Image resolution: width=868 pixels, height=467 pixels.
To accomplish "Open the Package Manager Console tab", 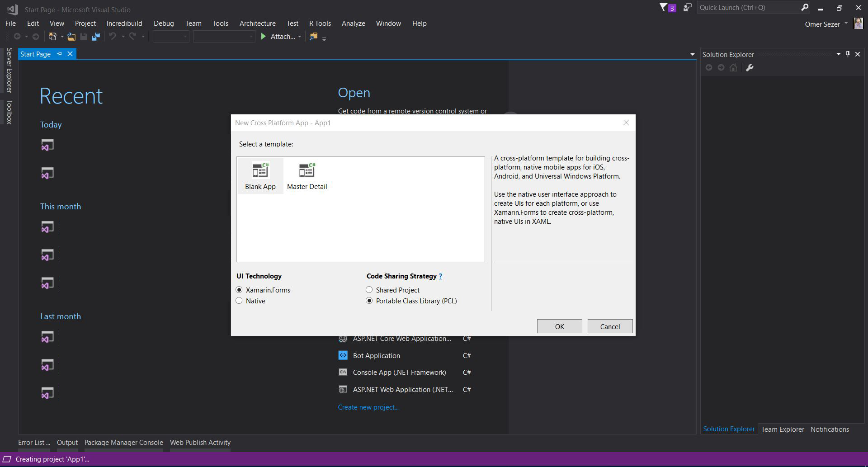I will (x=124, y=442).
